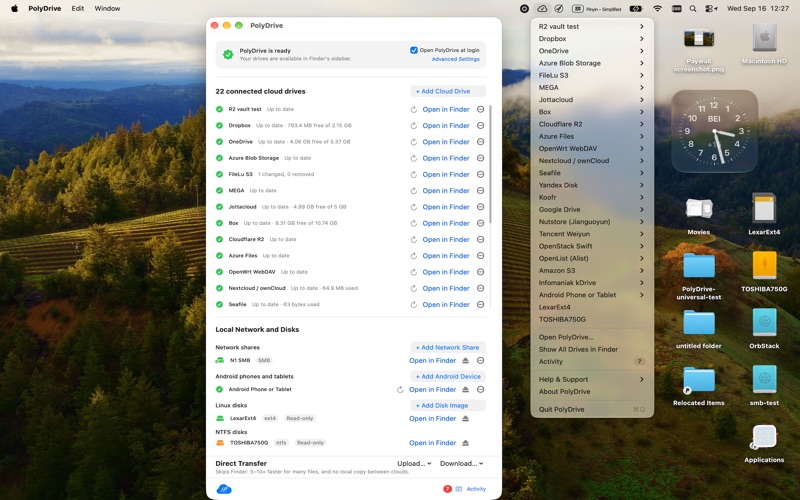This screenshot has width=800, height=500.
Task: Click the red activity count badge
Action: point(447,489)
